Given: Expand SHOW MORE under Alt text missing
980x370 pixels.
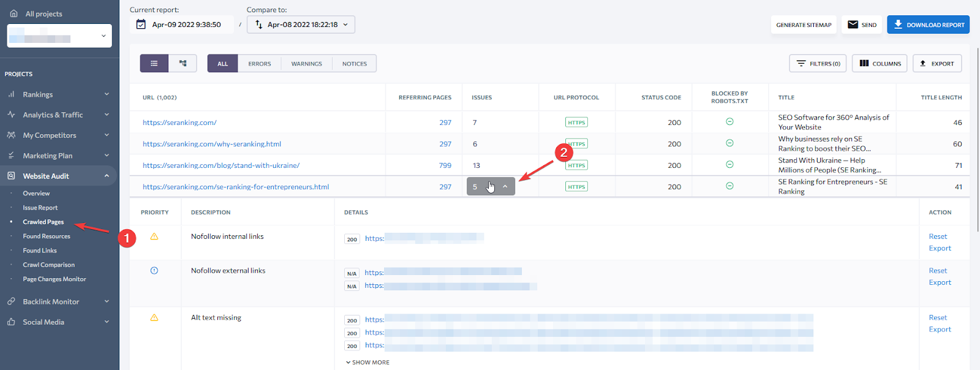Looking at the screenshot, I should pos(367,362).
